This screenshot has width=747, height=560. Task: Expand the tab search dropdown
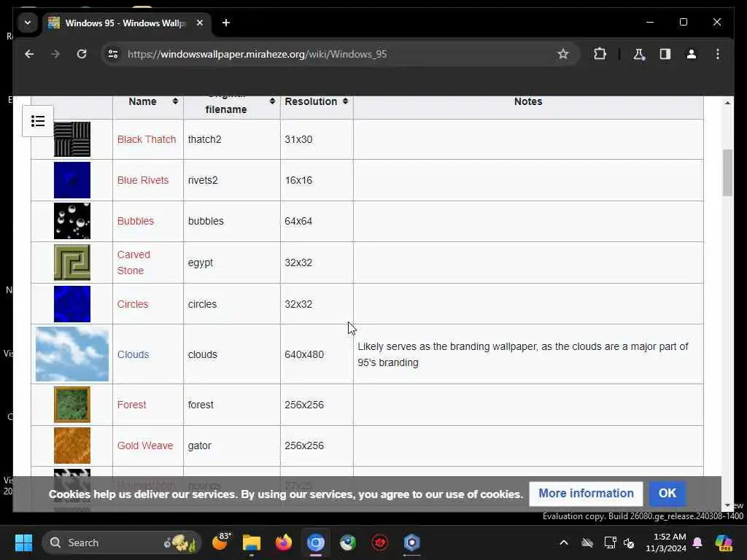click(28, 23)
